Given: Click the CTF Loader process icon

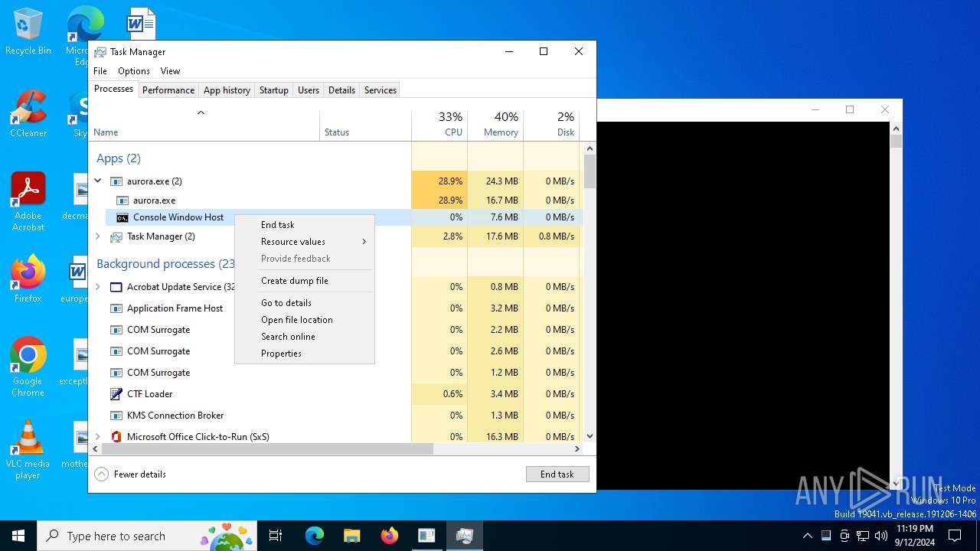Looking at the screenshot, I should tap(116, 394).
